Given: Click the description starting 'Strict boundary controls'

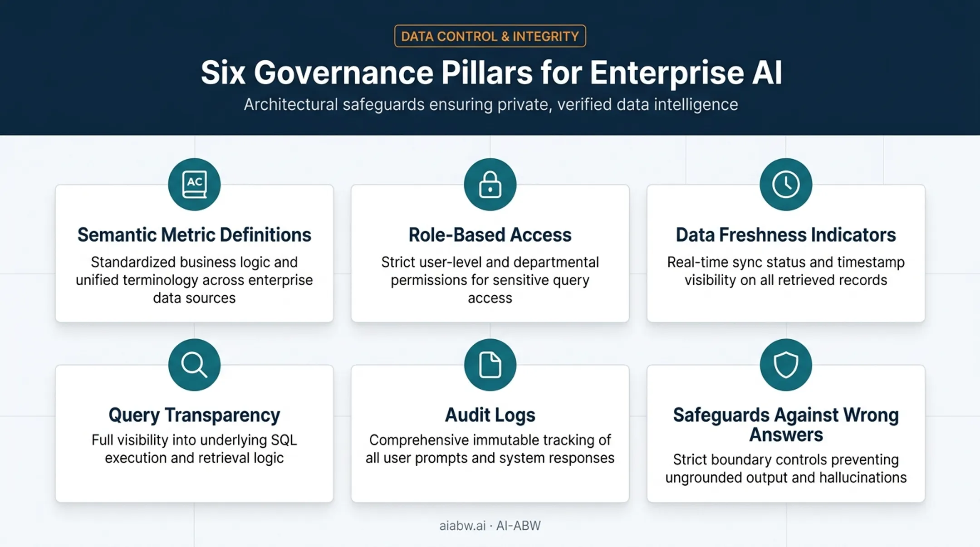Looking at the screenshot, I should [x=786, y=469].
